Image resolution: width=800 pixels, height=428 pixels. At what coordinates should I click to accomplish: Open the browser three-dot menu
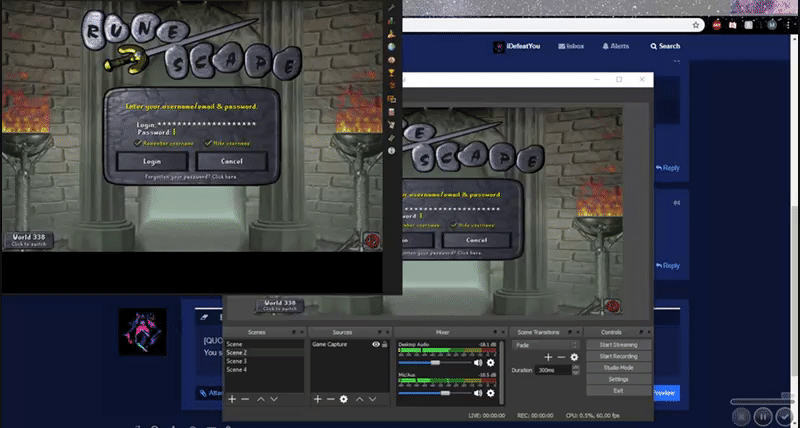coord(789,25)
